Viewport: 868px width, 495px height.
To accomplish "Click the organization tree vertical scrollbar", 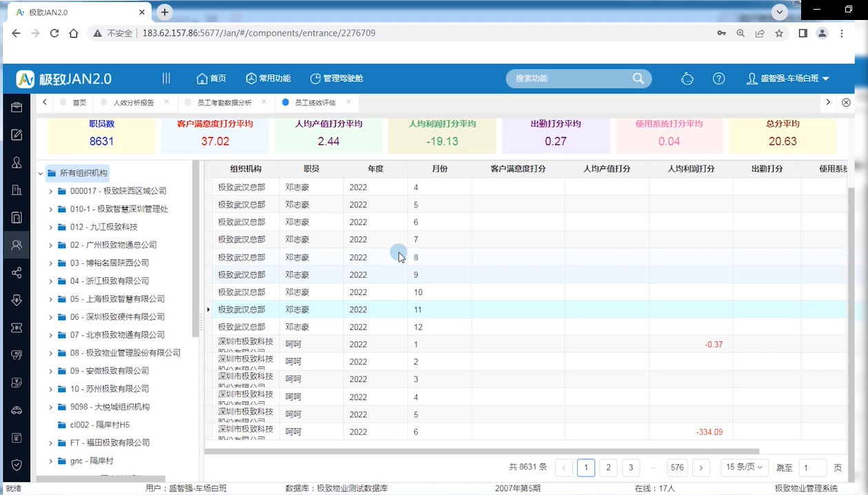I will point(196,248).
